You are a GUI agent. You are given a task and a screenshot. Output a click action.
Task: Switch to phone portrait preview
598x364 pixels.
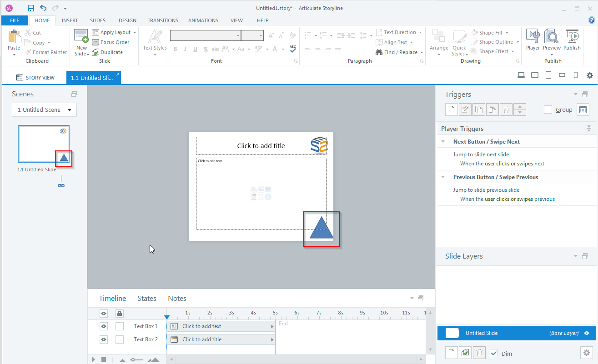575,75
